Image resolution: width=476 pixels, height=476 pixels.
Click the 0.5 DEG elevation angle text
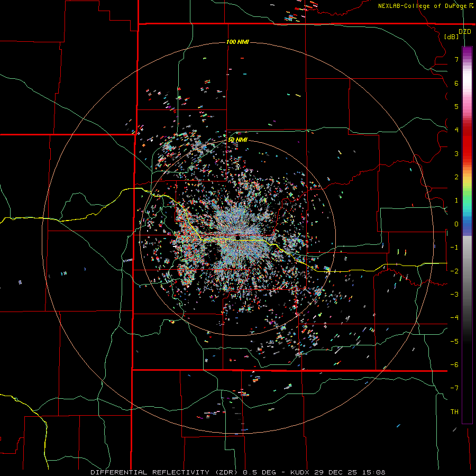tap(260, 472)
